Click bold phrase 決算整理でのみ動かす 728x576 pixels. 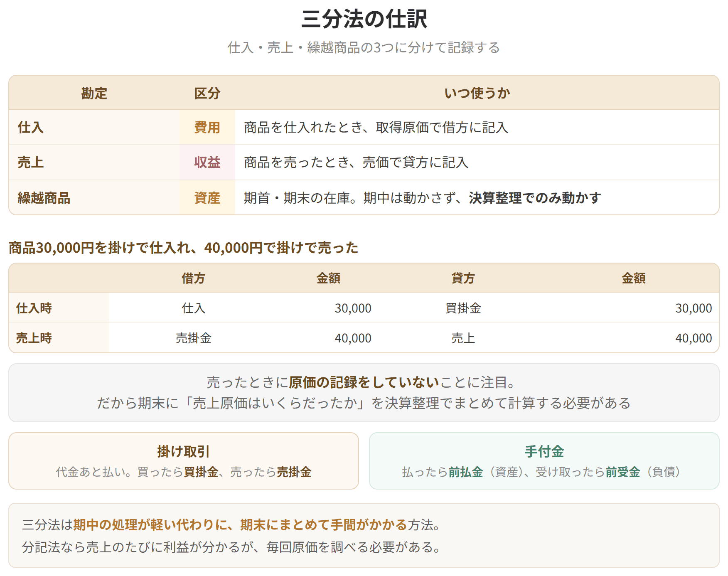point(535,198)
